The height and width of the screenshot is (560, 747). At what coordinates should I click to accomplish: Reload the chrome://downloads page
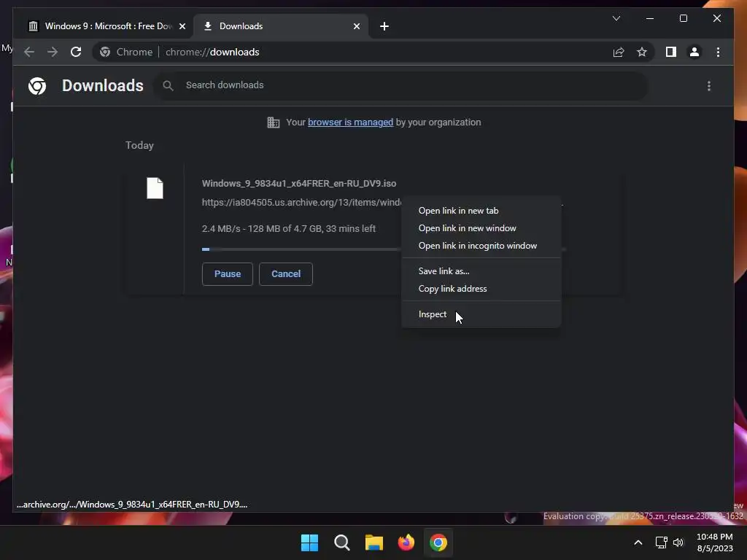(x=76, y=52)
